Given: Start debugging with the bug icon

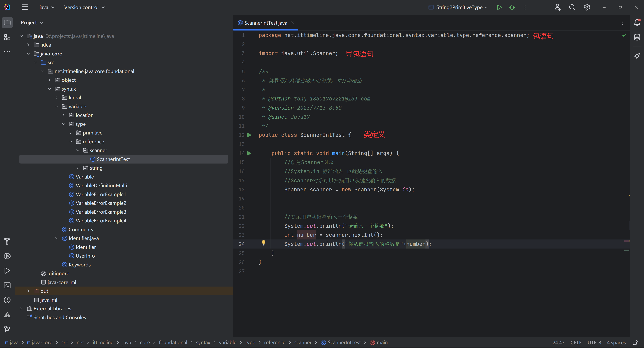Looking at the screenshot, I should pyautogui.click(x=512, y=7).
